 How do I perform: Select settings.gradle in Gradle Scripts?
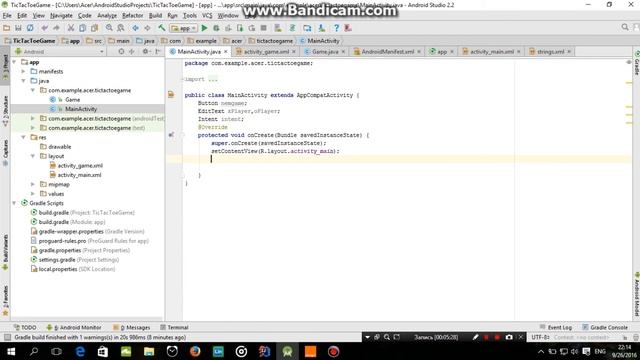pos(57,260)
